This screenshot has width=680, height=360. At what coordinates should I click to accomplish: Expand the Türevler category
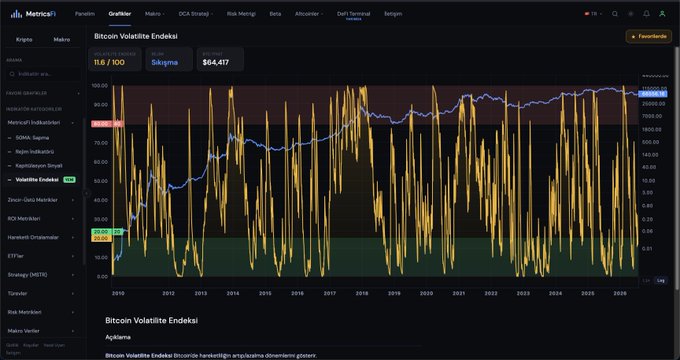coord(41,293)
